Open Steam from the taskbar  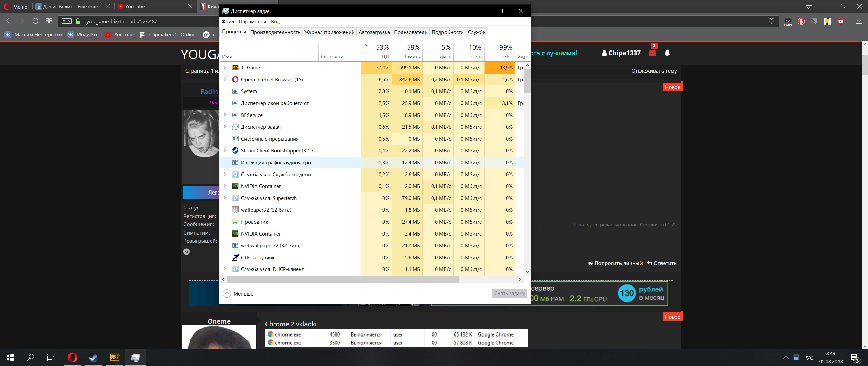click(93, 358)
